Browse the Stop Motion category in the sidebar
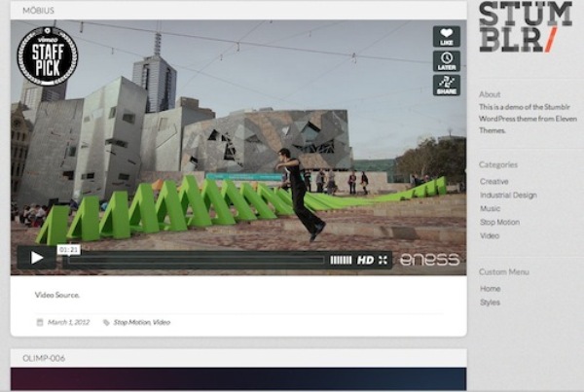584x392 pixels. [499, 222]
